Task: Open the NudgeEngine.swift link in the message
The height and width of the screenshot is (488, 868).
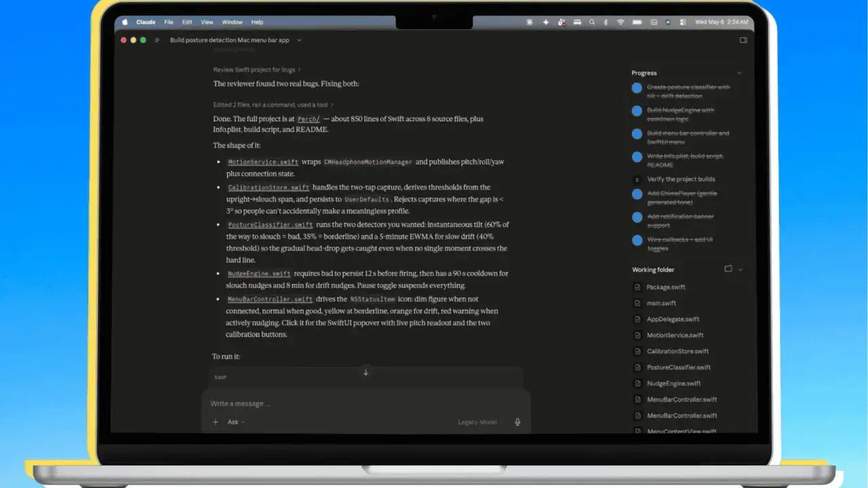Action: (259, 274)
